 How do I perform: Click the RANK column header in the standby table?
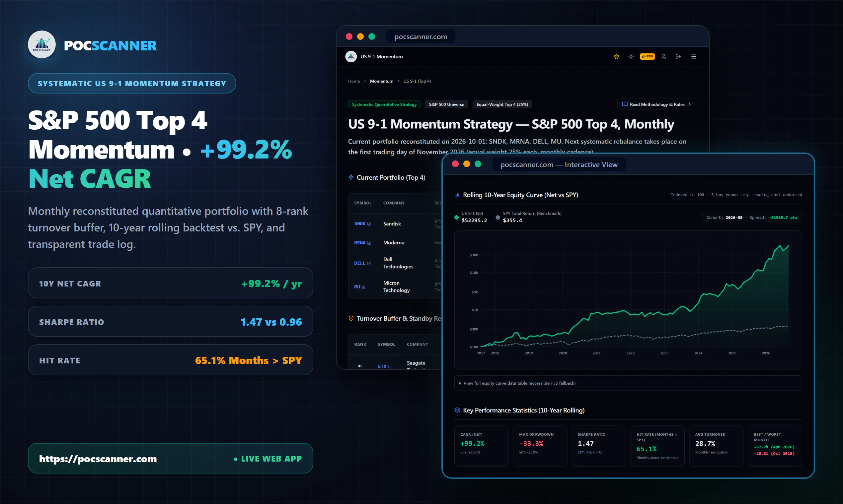click(x=360, y=345)
